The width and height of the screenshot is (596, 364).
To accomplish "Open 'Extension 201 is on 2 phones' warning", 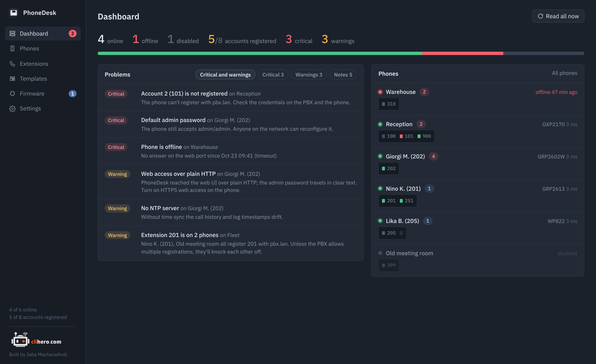I will 231,243.
